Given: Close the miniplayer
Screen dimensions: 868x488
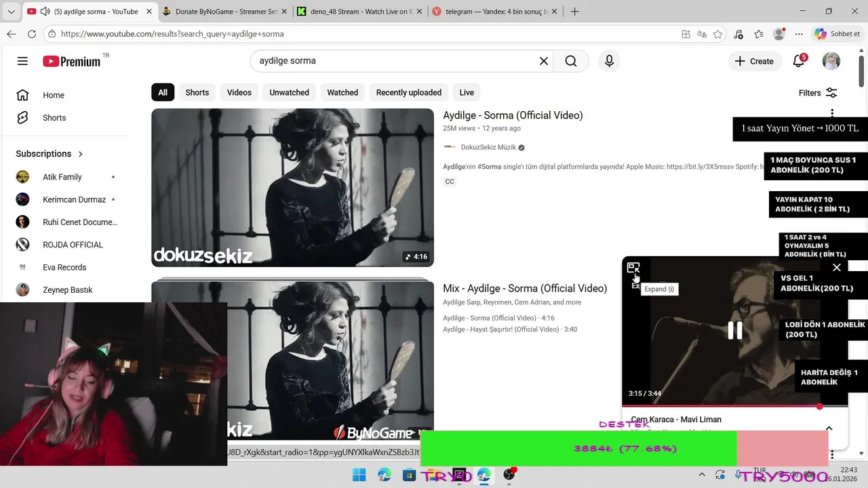Looking at the screenshot, I should pyautogui.click(x=837, y=268).
